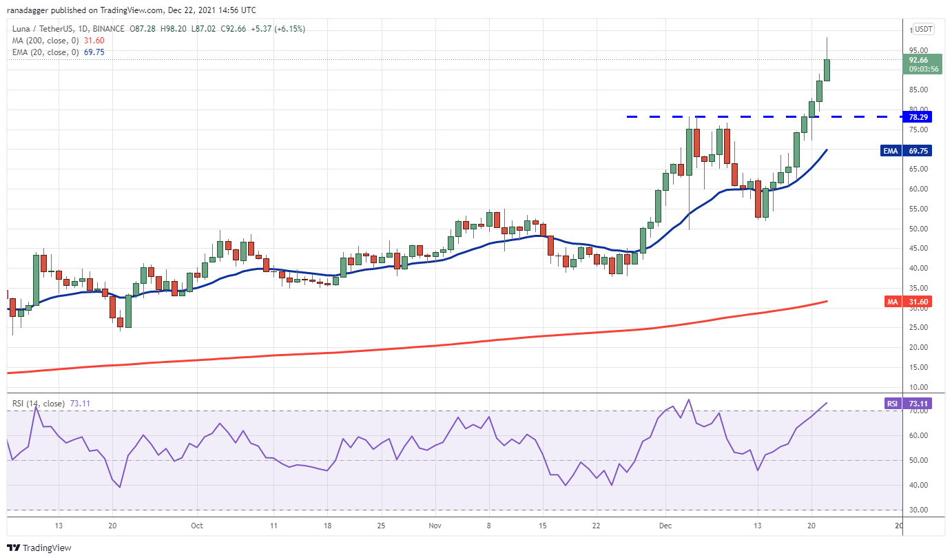Click the Nov label on time axis

pyautogui.click(x=435, y=526)
